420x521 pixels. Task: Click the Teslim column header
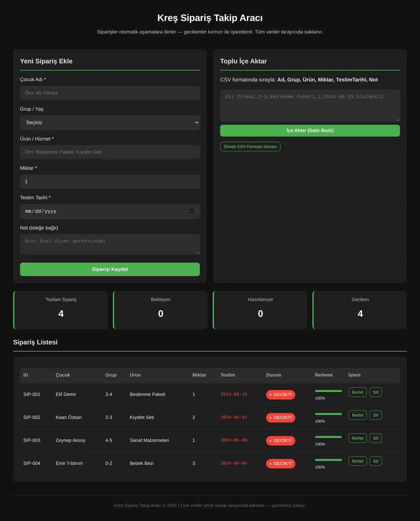tap(228, 375)
